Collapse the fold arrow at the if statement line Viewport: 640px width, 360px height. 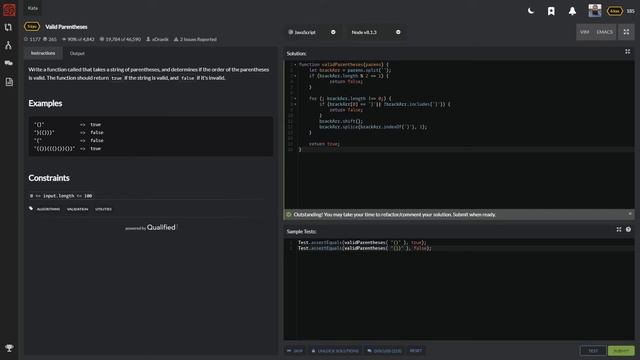click(x=296, y=76)
